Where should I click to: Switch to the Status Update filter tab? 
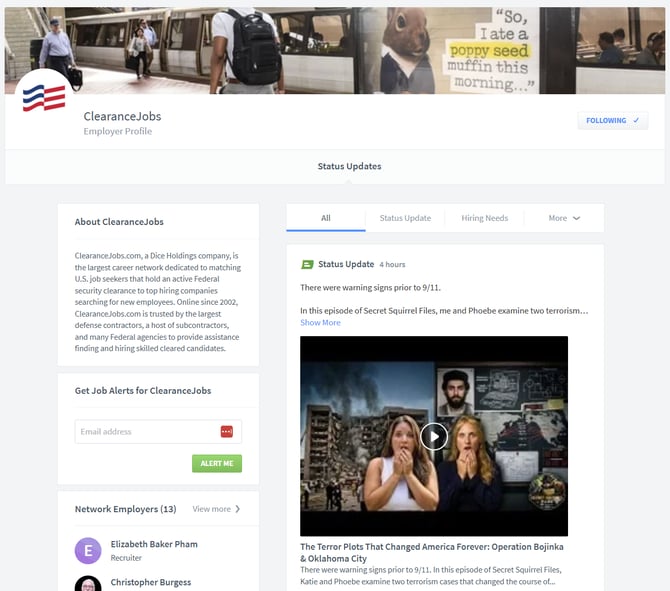(x=405, y=218)
